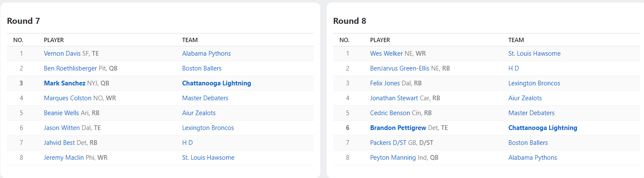Open Alabama Pythons team in Round 7

[x=206, y=54]
